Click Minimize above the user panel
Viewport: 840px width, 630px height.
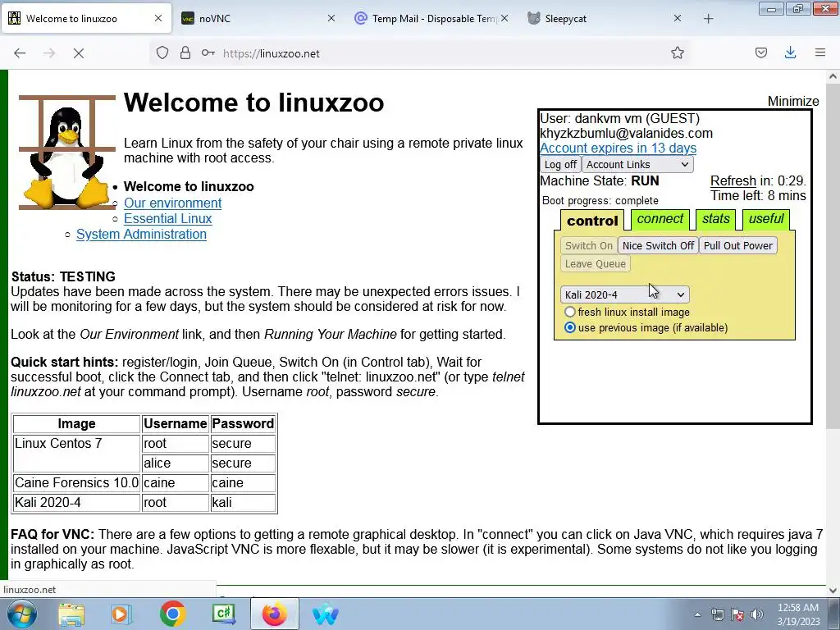pos(793,101)
